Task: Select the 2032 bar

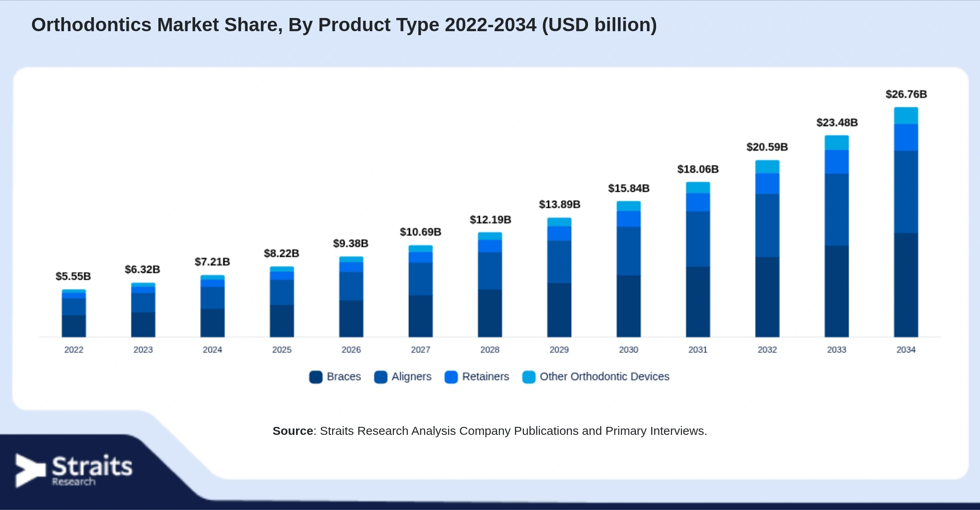Action: (x=767, y=249)
